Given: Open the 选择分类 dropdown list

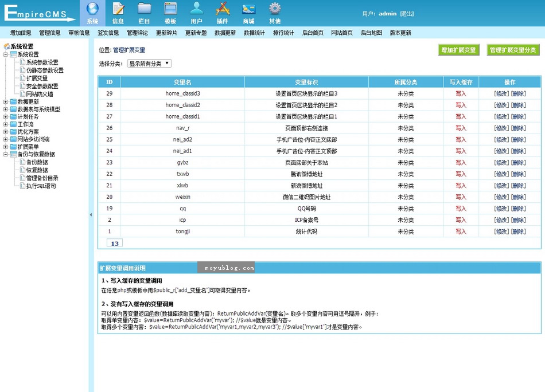Looking at the screenshot, I should 149,64.
